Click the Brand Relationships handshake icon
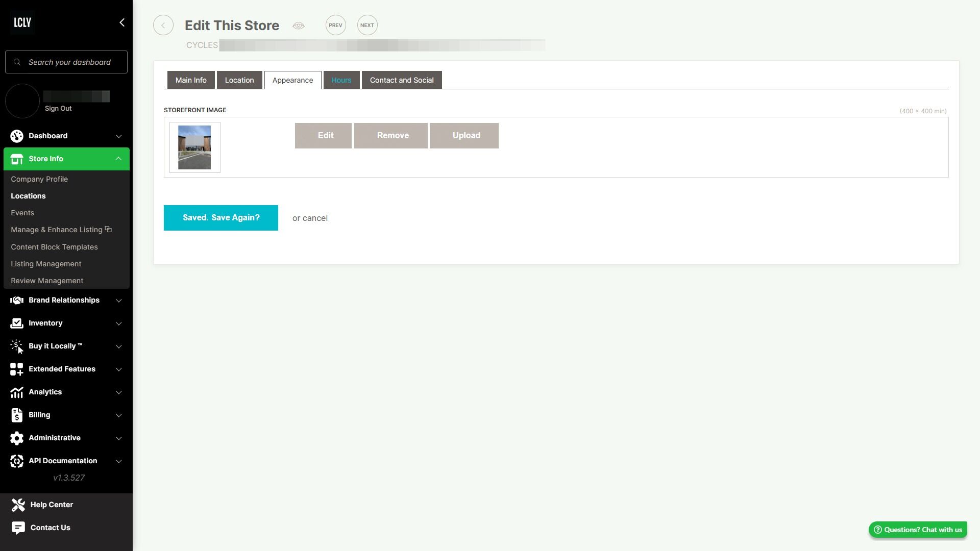 pyautogui.click(x=17, y=300)
